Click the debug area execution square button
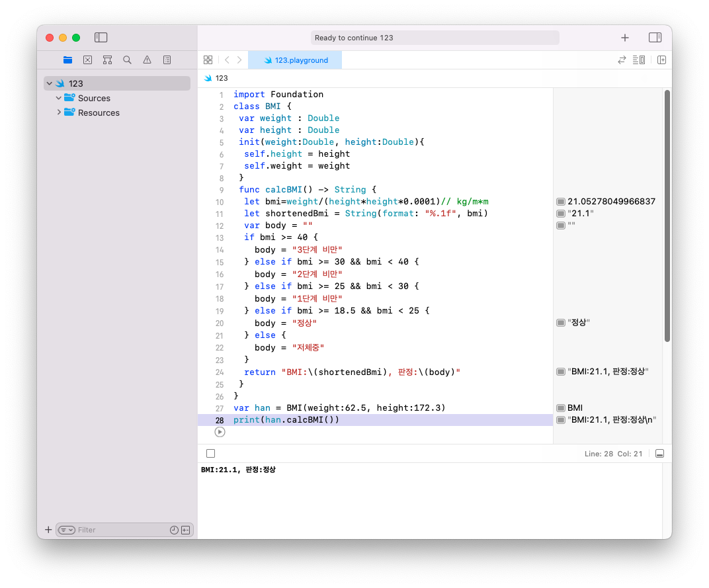Screen dimensions: 709x588 click(x=211, y=454)
